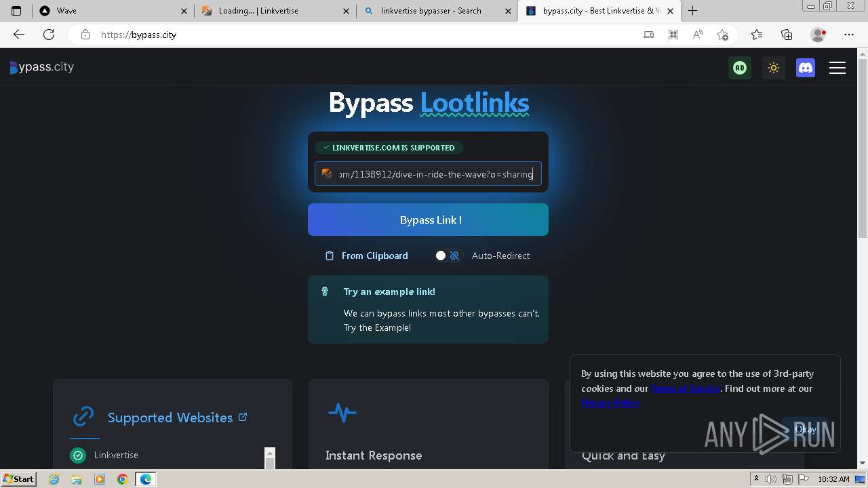Open browser Collections

tap(787, 35)
